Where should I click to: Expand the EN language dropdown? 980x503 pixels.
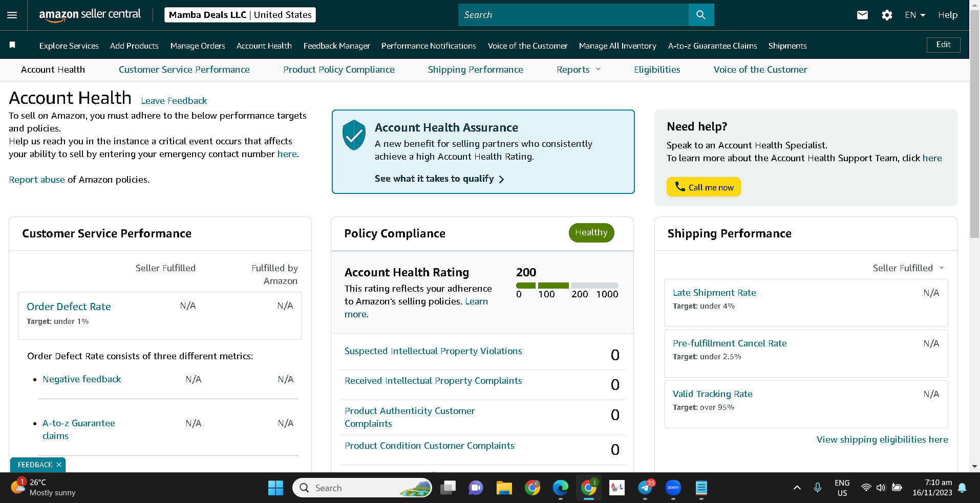[x=915, y=15]
